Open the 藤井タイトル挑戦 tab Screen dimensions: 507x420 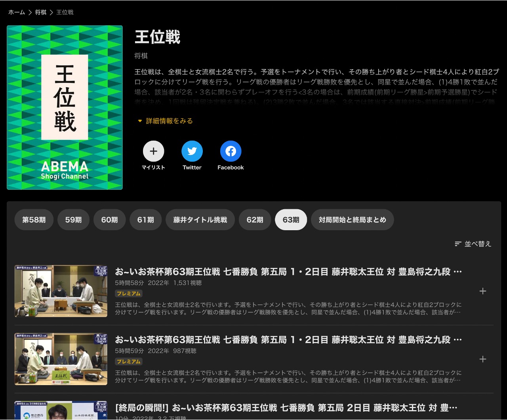click(x=200, y=220)
